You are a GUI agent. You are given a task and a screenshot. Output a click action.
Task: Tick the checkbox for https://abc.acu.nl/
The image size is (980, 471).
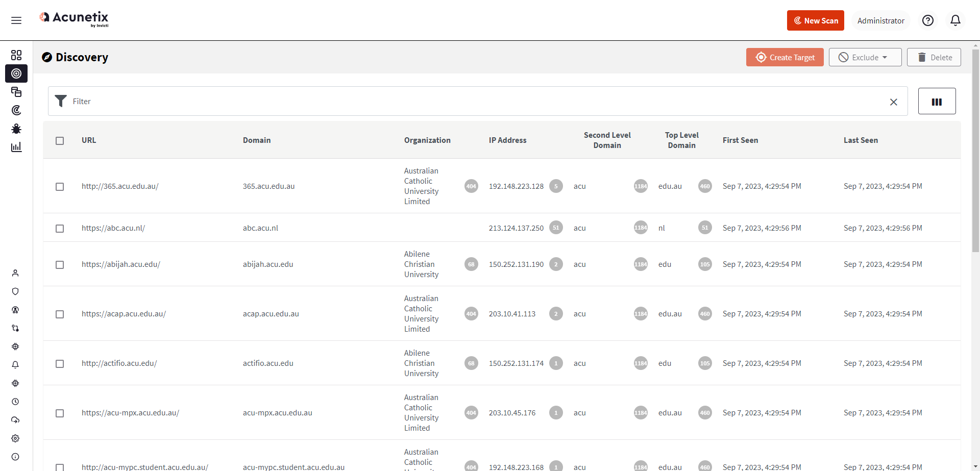point(60,229)
